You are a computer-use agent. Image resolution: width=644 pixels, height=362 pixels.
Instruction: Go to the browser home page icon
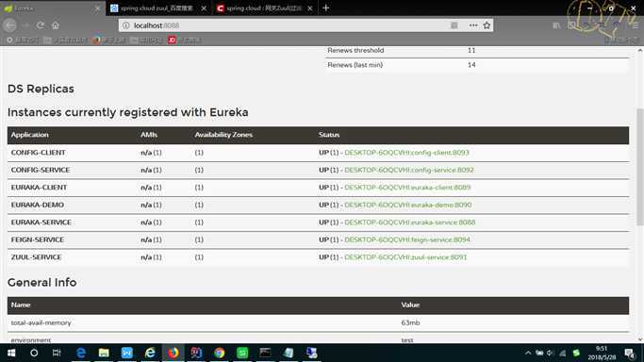click(x=56, y=25)
